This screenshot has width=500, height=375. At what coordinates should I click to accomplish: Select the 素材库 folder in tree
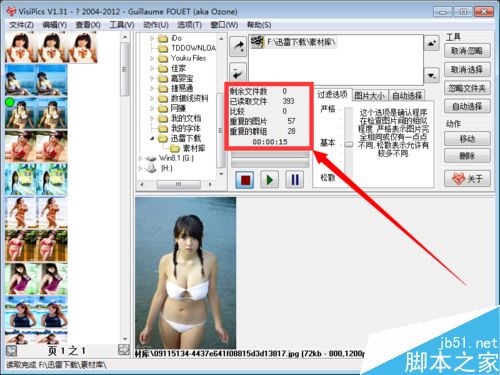click(x=194, y=148)
